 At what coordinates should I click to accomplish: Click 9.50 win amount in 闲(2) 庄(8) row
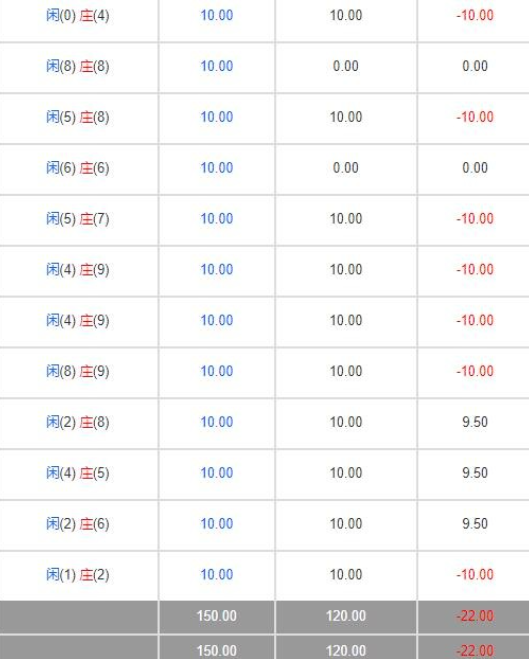475,422
